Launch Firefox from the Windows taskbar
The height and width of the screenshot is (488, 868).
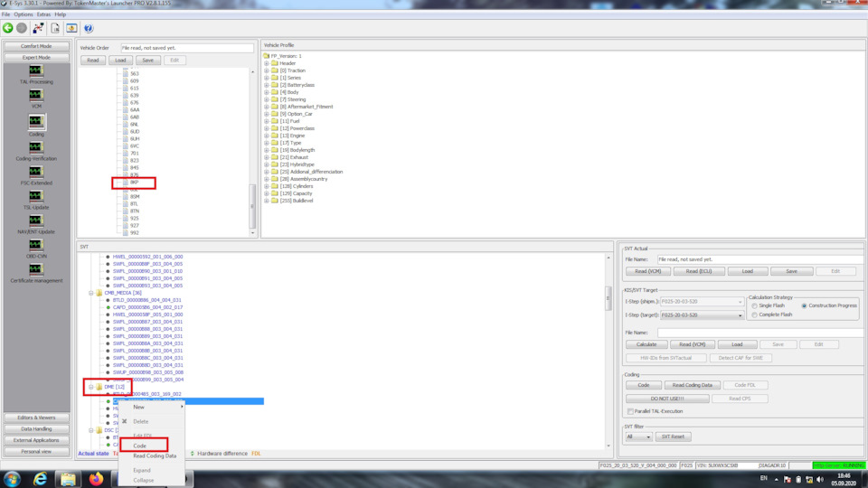[x=97, y=479]
